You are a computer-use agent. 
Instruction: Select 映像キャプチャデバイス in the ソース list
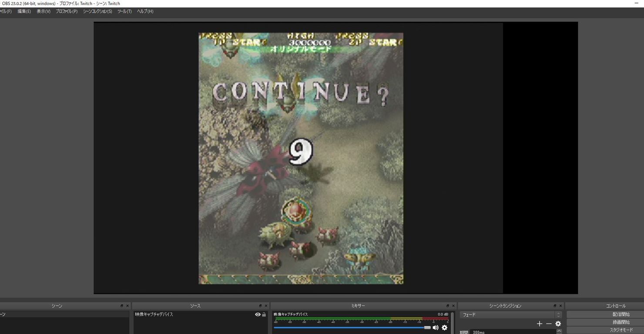point(200,314)
